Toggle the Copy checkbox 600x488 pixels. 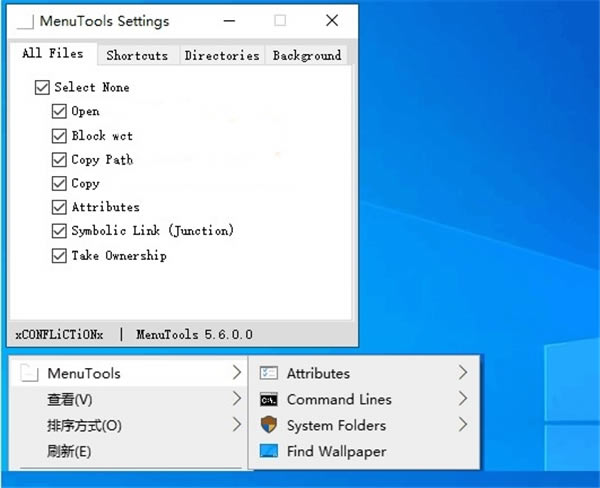click(59, 183)
